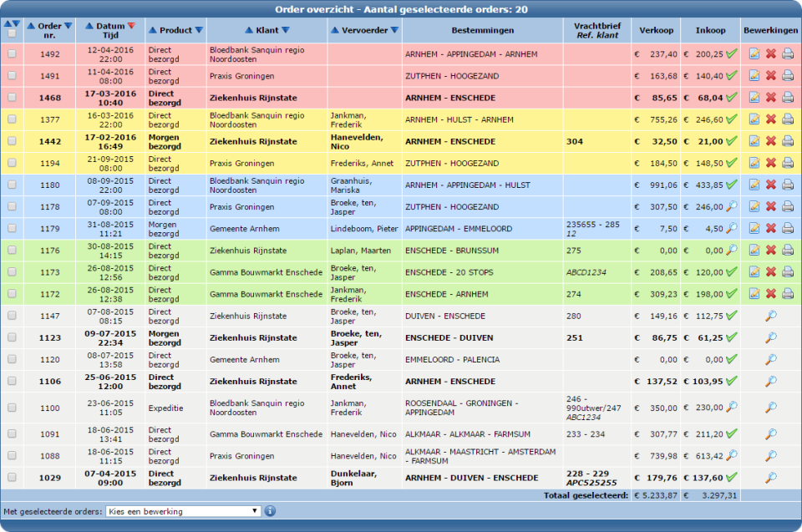This screenshot has width=802, height=532.
Task: Check the checkbox for order 1442
Action: coord(12,141)
